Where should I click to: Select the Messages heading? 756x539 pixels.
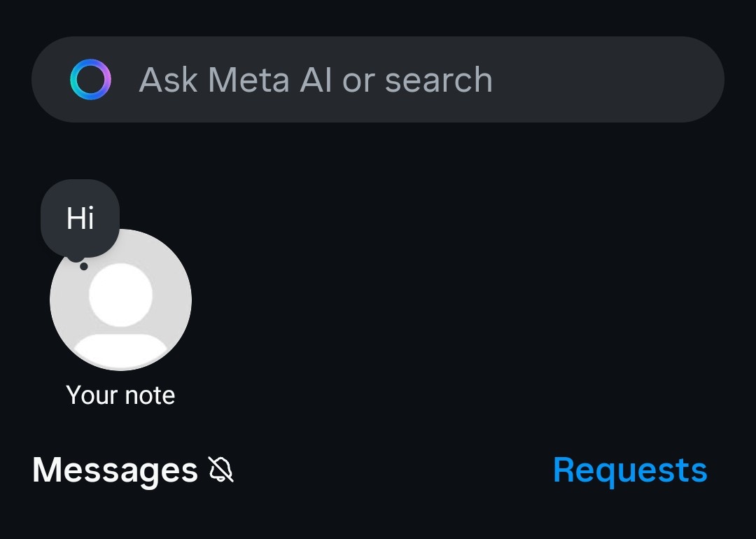pos(115,470)
